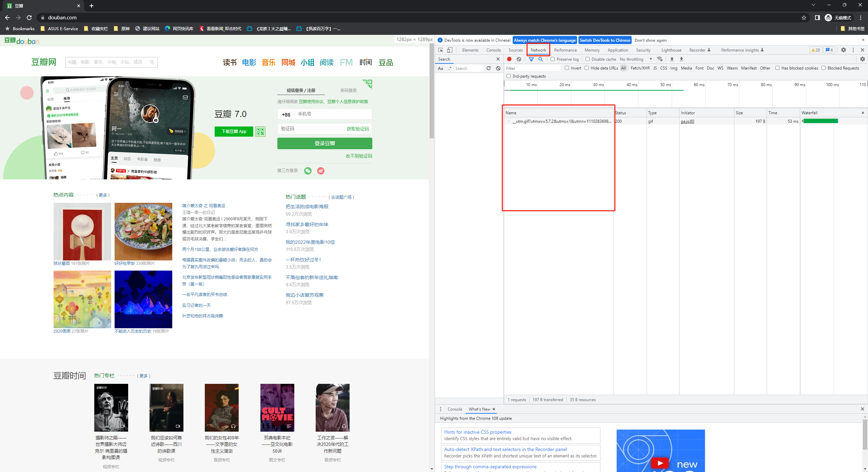Tick the 3rd-party requests checkbox
The image size is (868, 472).
509,76
